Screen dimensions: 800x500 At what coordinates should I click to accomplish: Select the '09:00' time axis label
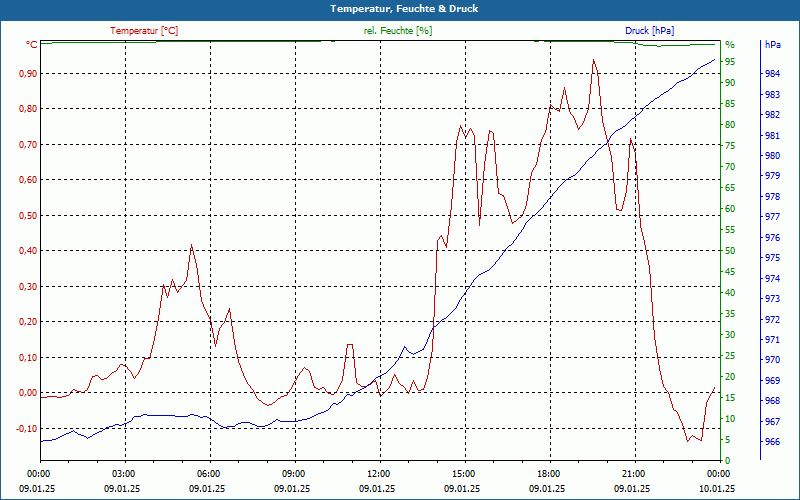(292, 473)
